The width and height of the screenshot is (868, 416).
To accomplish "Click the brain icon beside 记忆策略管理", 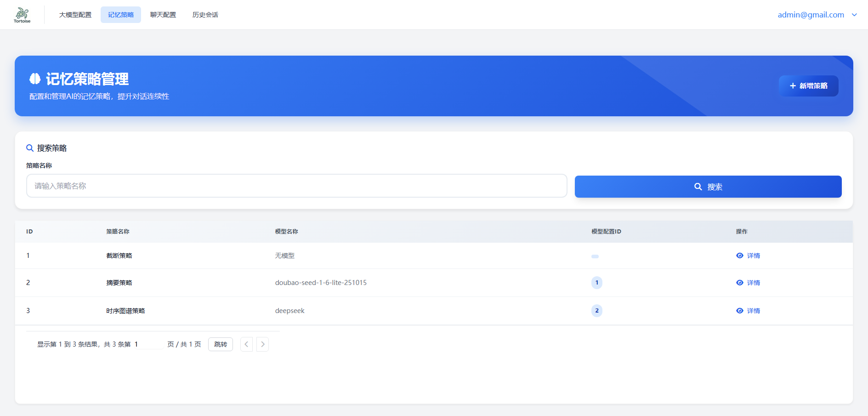I will pos(35,79).
